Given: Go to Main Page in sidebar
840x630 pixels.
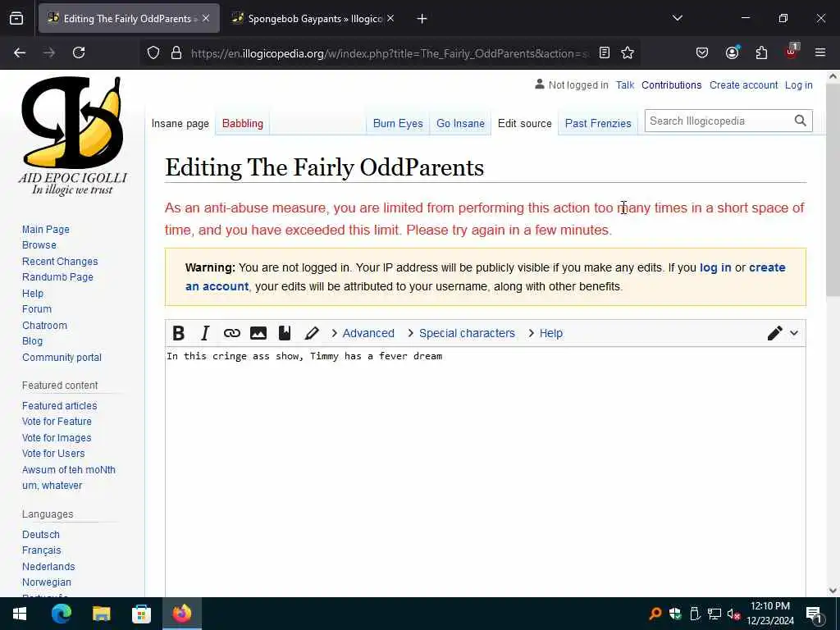Looking at the screenshot, I should 46,230.
